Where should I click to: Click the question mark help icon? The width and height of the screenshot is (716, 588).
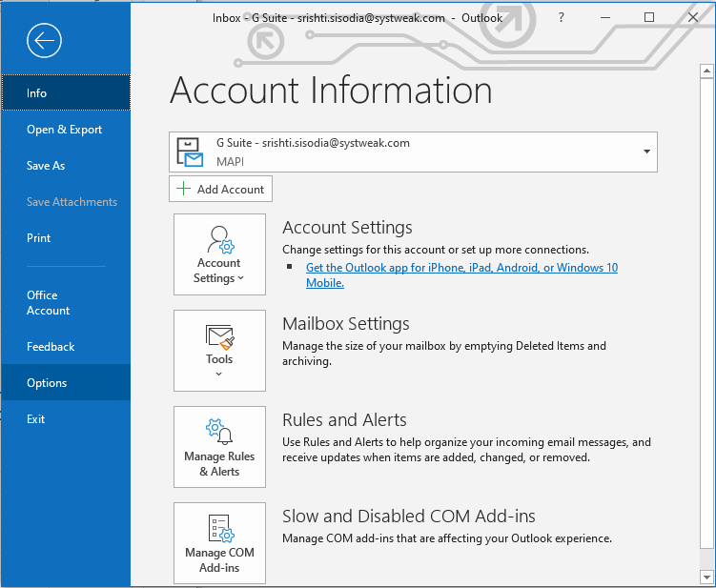click(561, 18)
